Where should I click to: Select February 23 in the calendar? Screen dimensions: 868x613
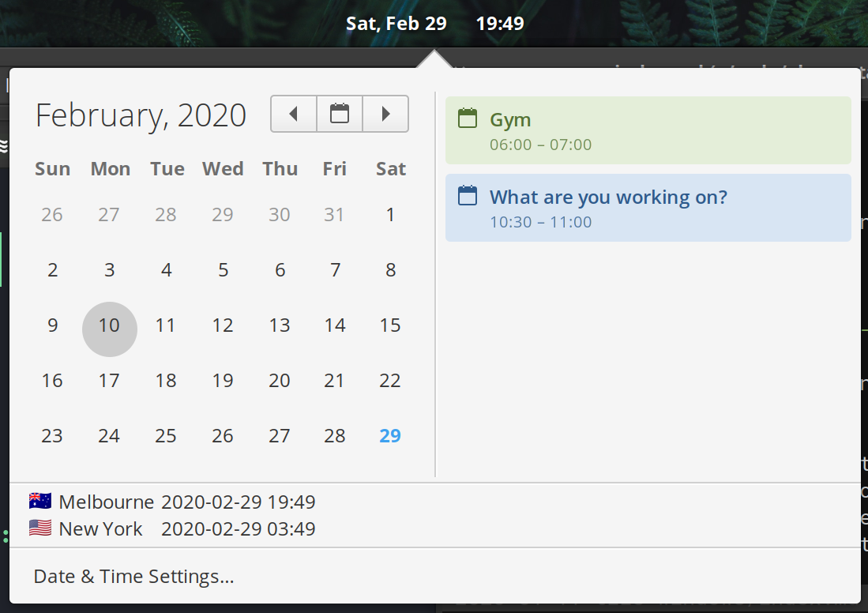(52, 436)
